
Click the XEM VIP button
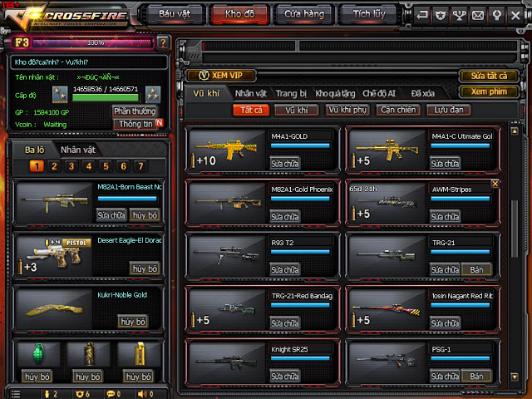pyautogui.click(x=221, y=76)
